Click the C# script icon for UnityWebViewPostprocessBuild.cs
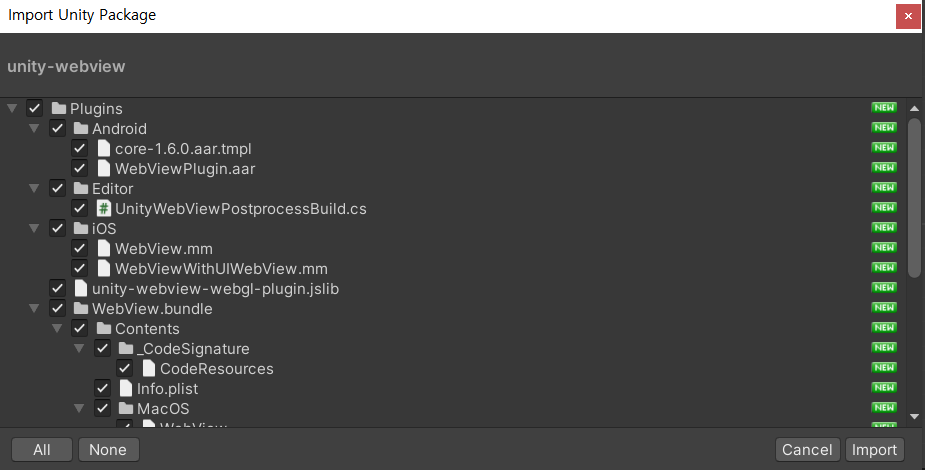This screenshot has height=470, width=925. (103, 208)
